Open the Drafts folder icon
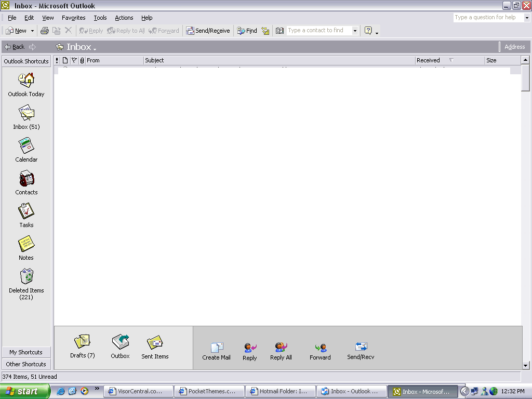 [x=82, y=342]
